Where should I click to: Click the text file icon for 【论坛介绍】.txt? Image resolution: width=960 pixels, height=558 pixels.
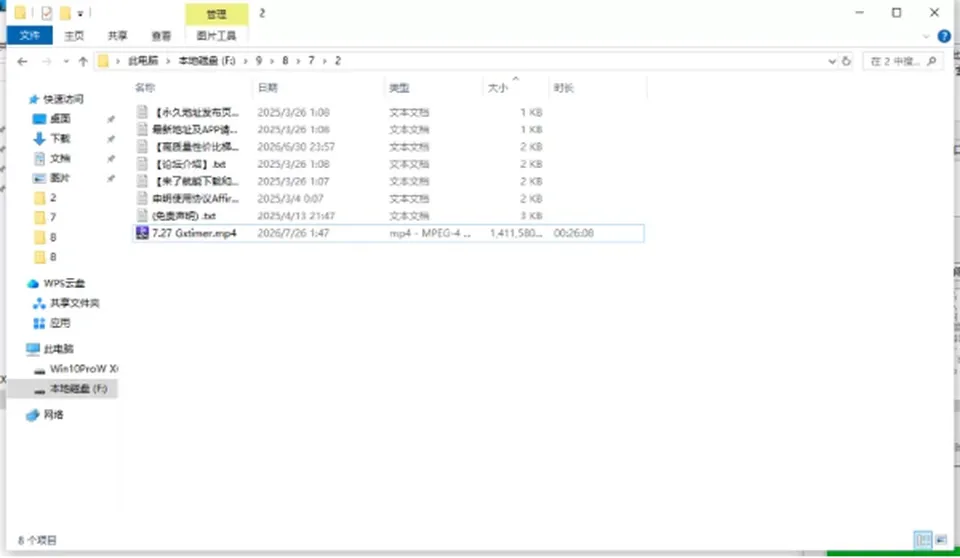(x=142, y=164)
